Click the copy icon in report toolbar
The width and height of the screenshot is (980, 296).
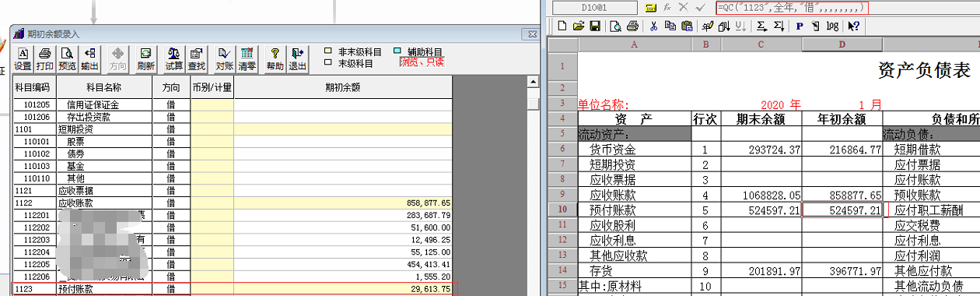point(670,26)
